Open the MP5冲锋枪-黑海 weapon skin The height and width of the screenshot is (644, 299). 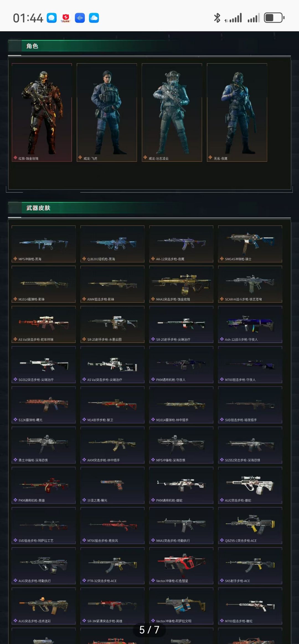(43, 244)
